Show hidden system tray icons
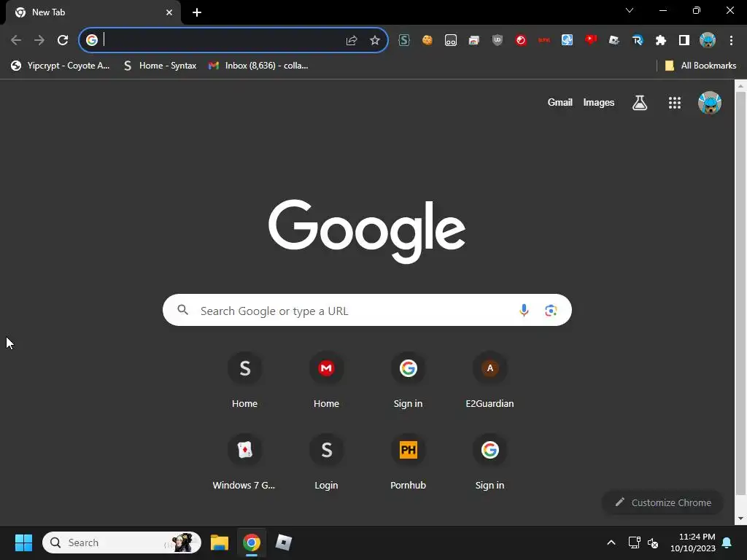This screenshot has height=560, width=747. (x=611, y=542)
